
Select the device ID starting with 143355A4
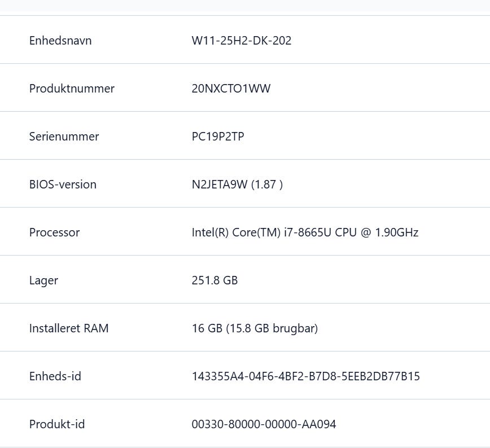(x=306, y=376)
